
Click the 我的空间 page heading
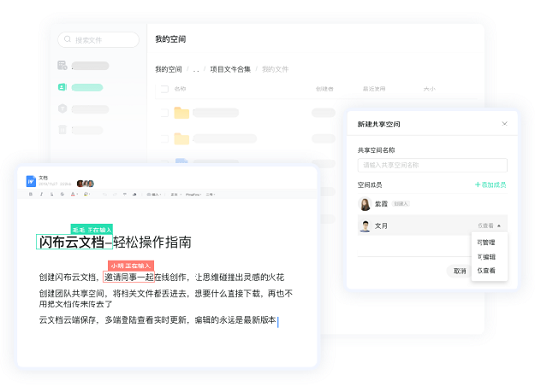click(170, 39)
